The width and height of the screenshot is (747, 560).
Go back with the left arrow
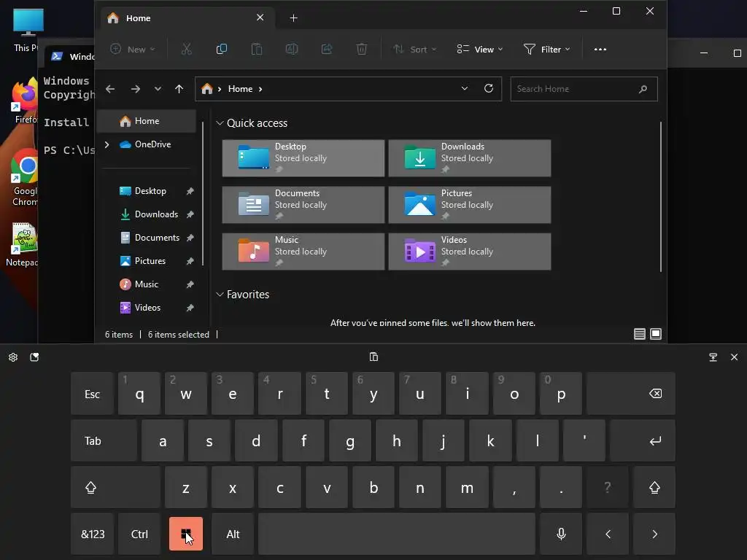pos(110,89)
